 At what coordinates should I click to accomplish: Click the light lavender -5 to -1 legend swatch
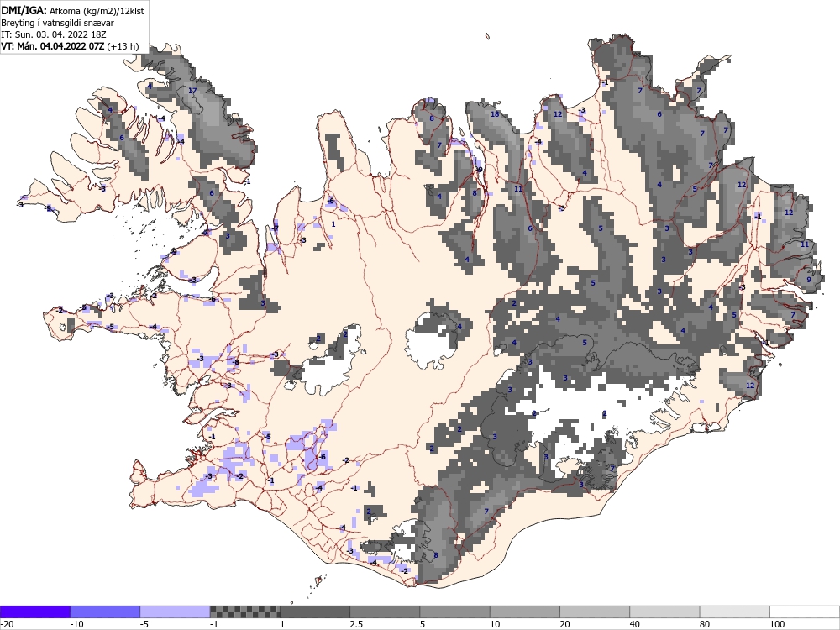pyautogui.click(x=175, y=612)
